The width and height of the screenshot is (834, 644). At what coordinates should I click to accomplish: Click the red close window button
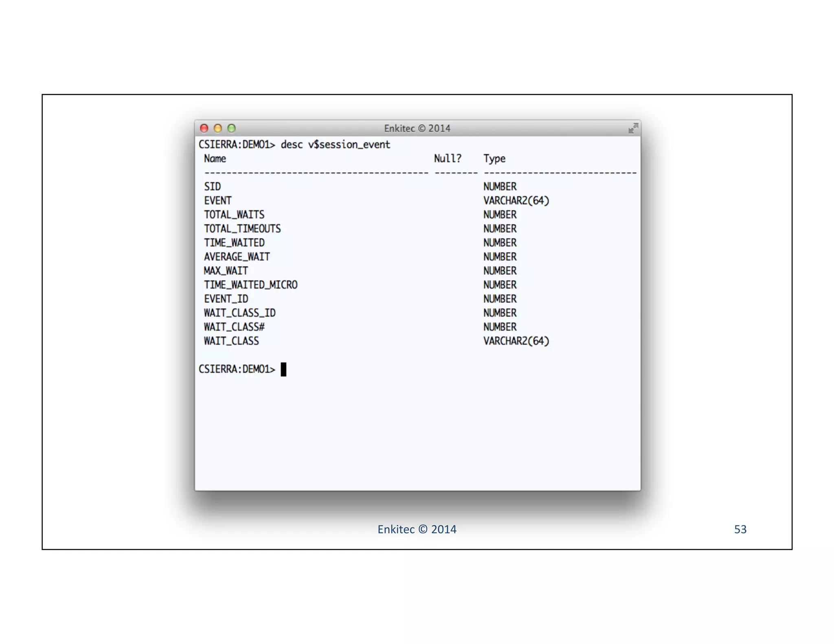click(x=204, y=128)
